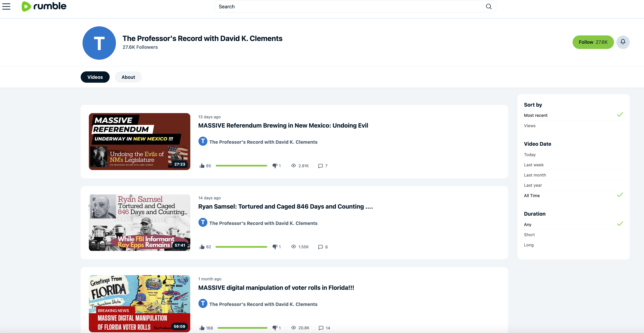Open MASSIVE Referendum Brewing video title
The width and height of the screenshot is (644, 333).
point(283,125)
